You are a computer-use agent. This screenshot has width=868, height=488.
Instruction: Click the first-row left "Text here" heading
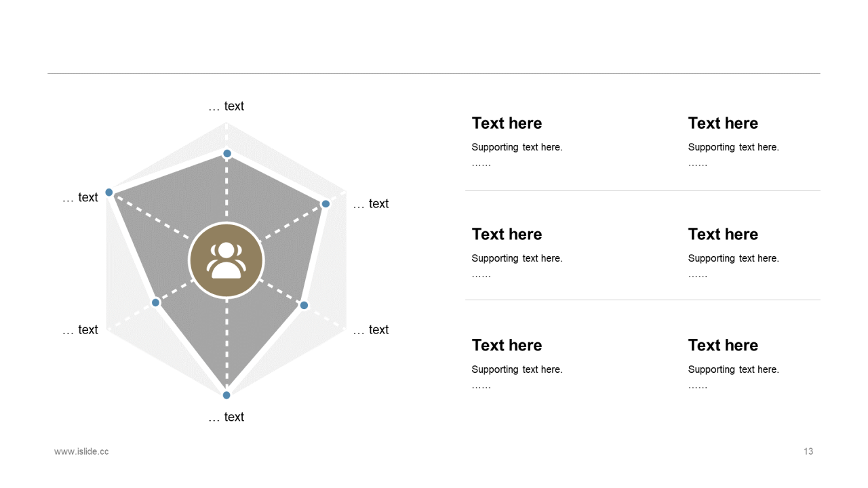click(x=507, y=123)
